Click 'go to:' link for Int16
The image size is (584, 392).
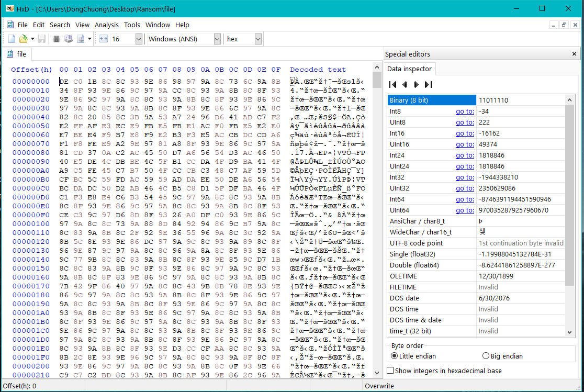[x=465, y=133]
